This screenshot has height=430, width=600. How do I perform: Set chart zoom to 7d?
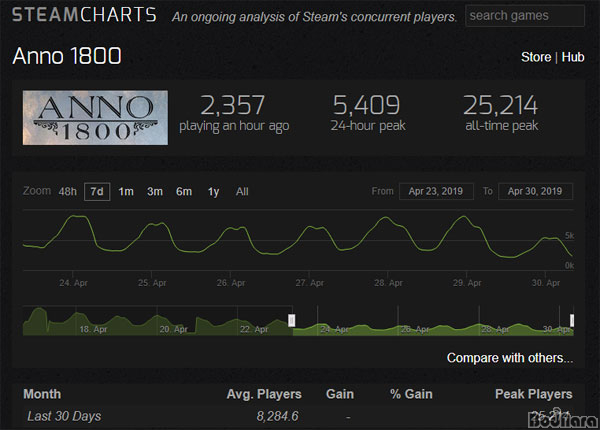click(x=97, y=191)
